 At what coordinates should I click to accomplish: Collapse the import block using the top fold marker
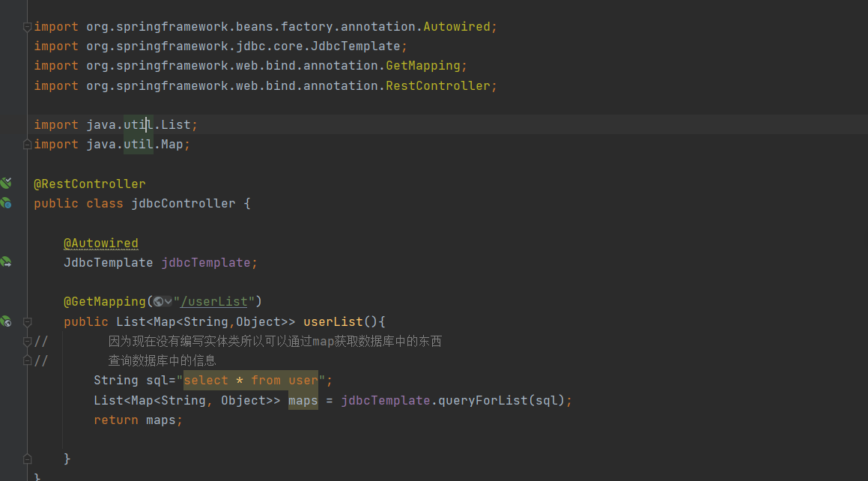(x=27, y=26)
